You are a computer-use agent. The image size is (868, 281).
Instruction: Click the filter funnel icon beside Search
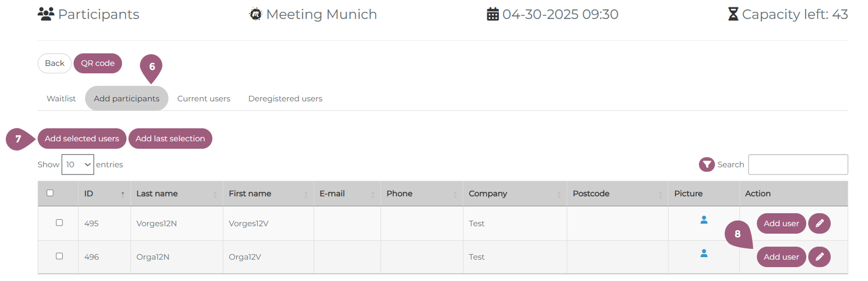pos(707,164)
